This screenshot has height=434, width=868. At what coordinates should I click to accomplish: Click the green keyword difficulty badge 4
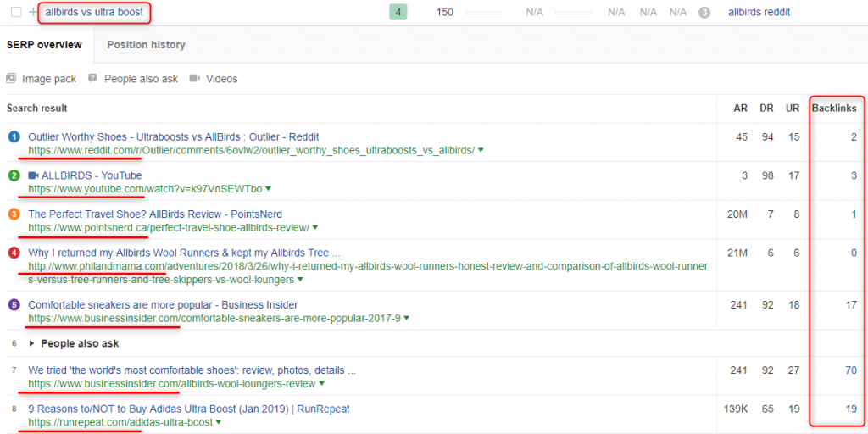click(x=398, y=12)
